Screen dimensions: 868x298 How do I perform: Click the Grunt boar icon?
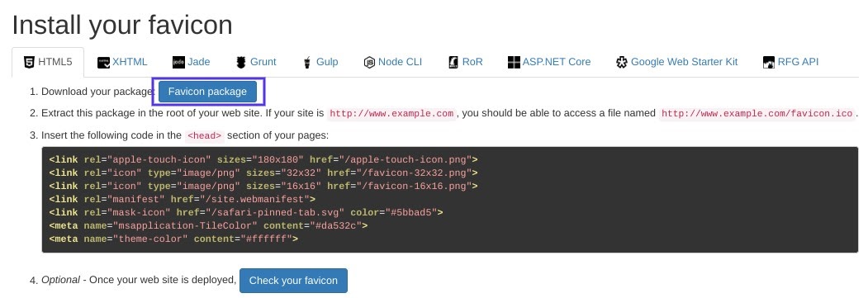click(241, 63)
